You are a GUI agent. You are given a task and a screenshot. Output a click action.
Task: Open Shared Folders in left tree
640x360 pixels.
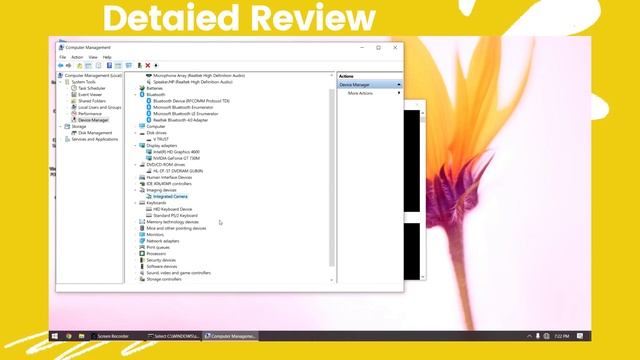(92, 101)
